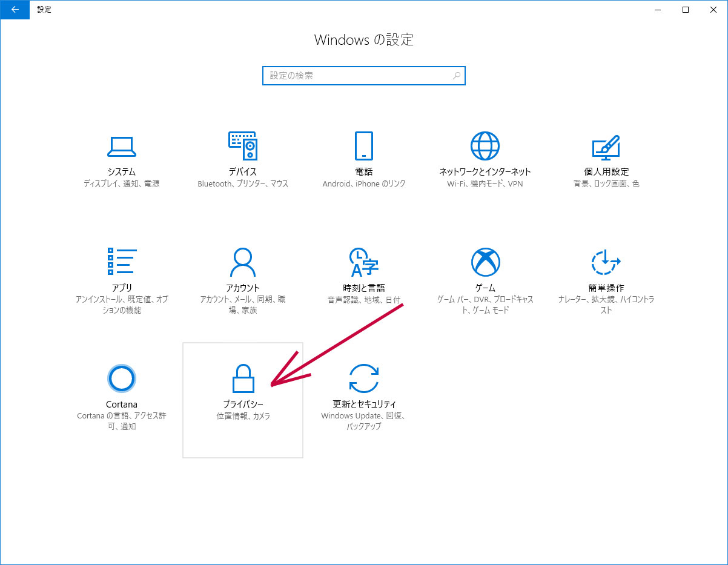Maximize the 設定 window

(x=686, y=10)
